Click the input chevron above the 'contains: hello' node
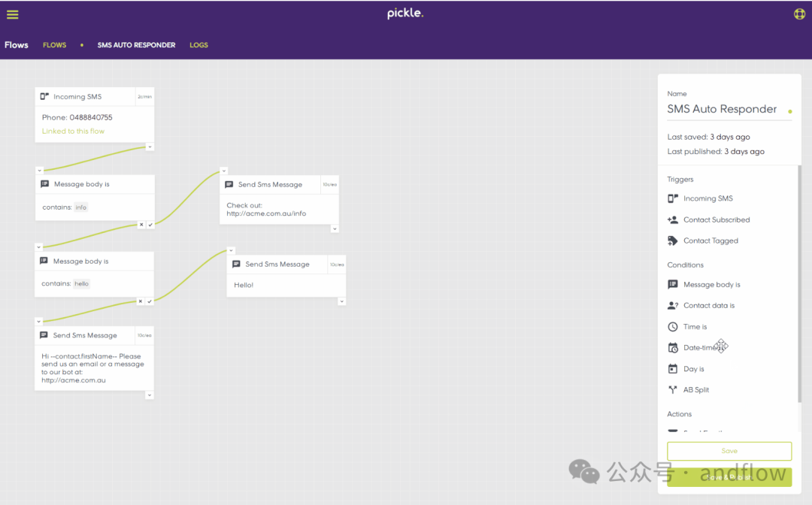The height and width of the screenshot is (505, 812). (39, 246)
